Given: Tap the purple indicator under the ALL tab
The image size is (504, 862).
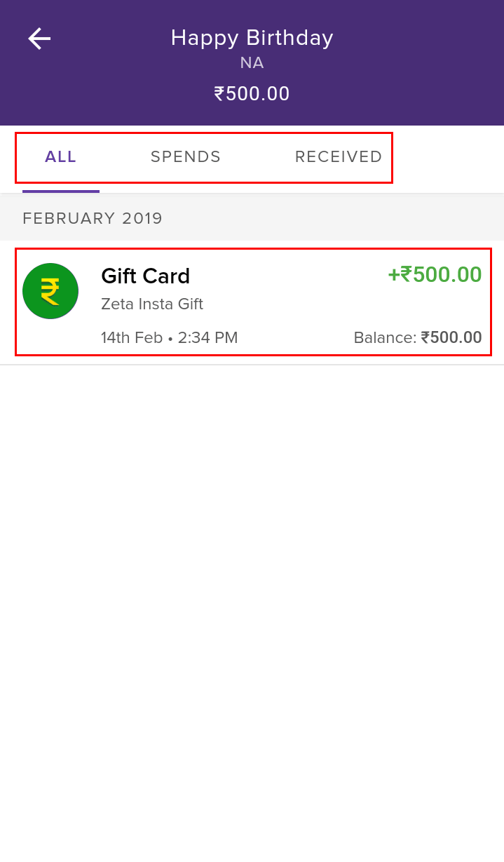Looking at the screenshot, I should 61,191.
